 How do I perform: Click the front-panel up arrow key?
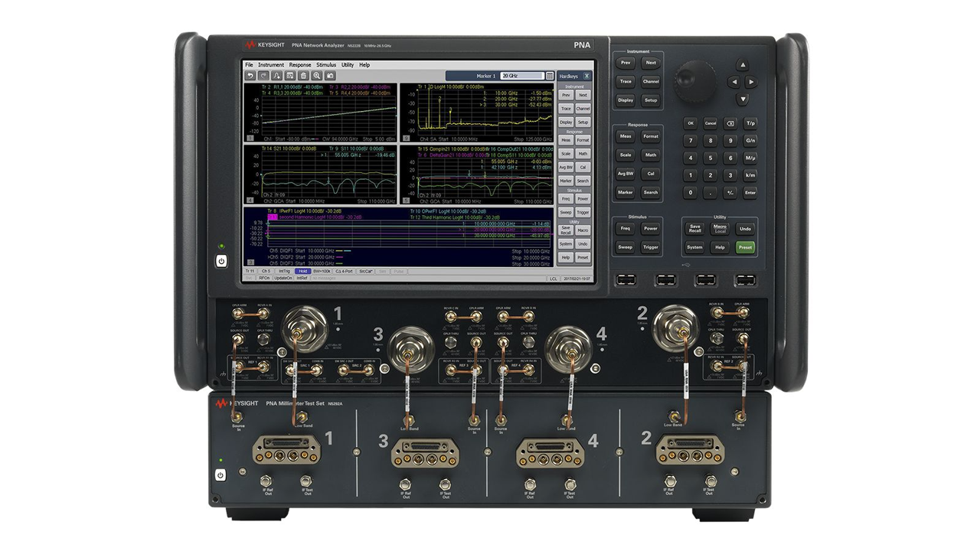point(741,65)
